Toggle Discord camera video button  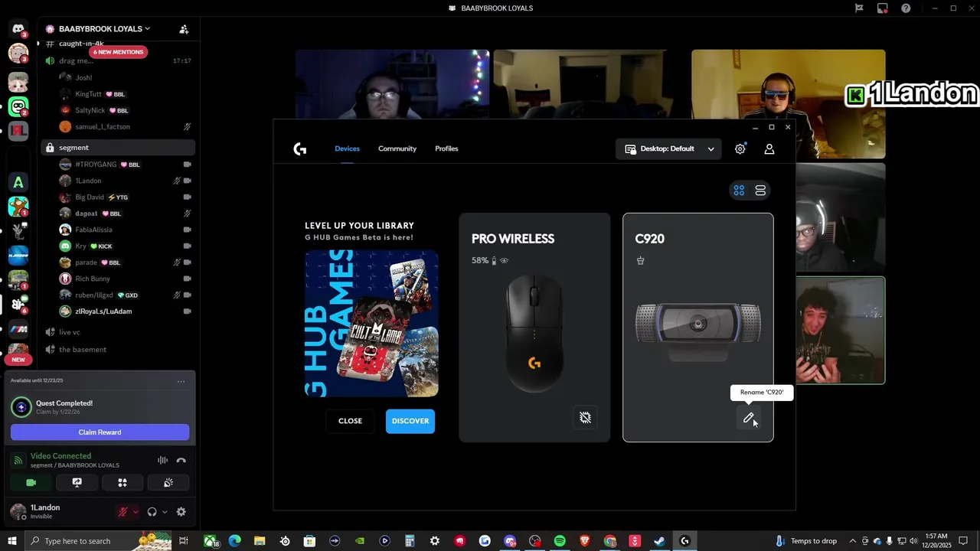(x=31, y=483)
